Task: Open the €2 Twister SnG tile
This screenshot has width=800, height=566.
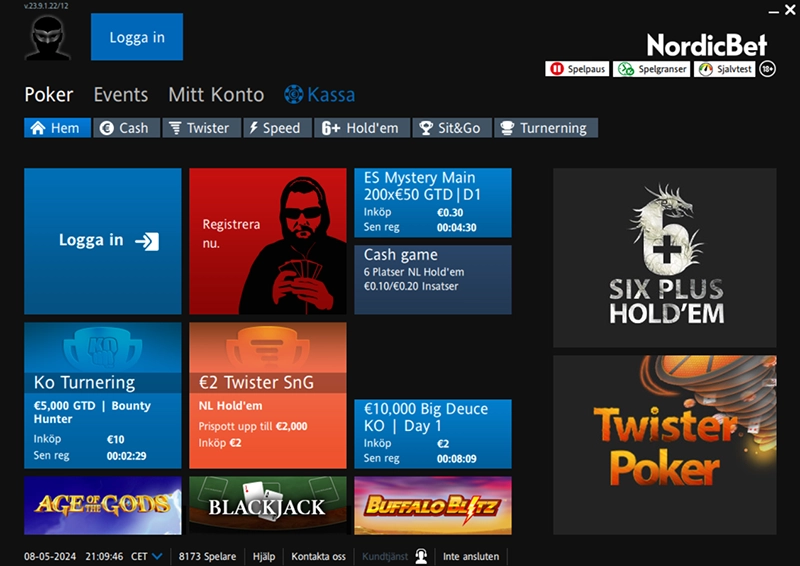Action: click(268, 395)
